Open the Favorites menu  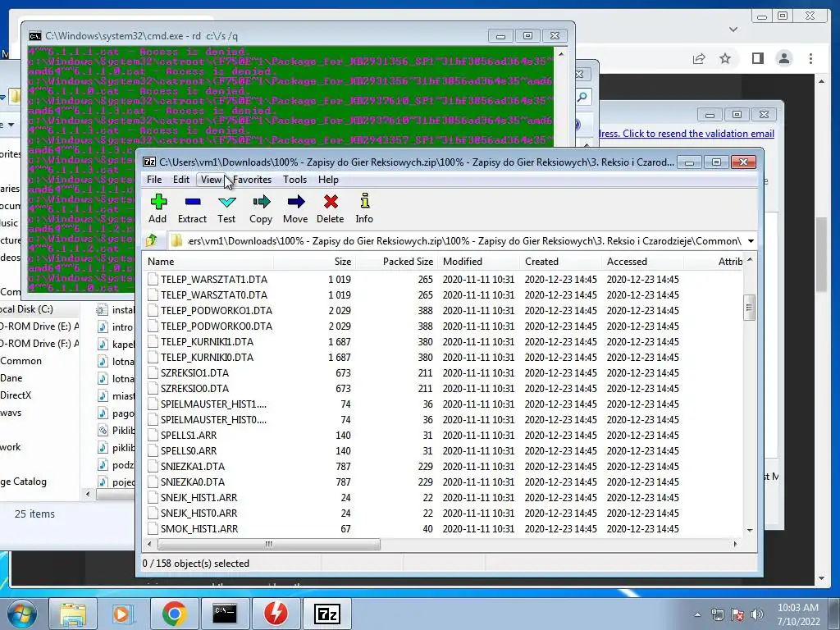pyautogui.click(x=253, y=180)
